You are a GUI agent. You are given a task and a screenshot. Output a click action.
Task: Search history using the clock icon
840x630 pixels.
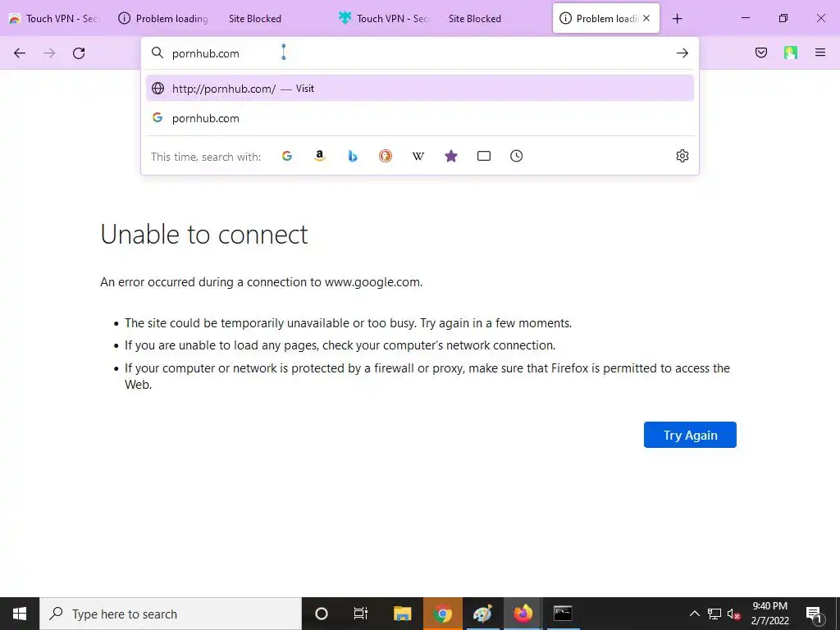[x=517, y=156]
